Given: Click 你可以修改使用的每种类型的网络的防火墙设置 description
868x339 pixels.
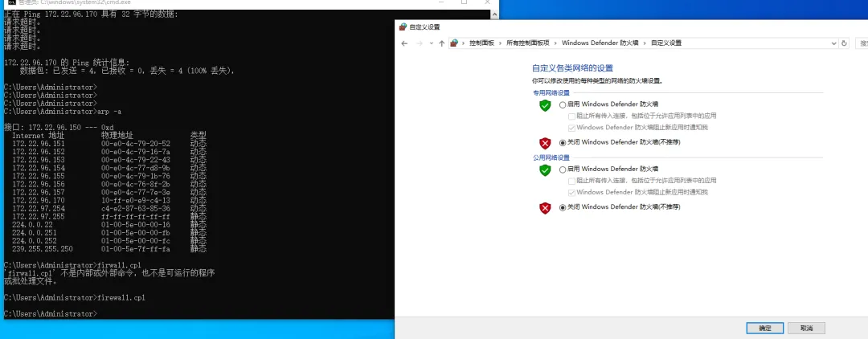Looking at the screenshot, I should (x=597, y=81).
